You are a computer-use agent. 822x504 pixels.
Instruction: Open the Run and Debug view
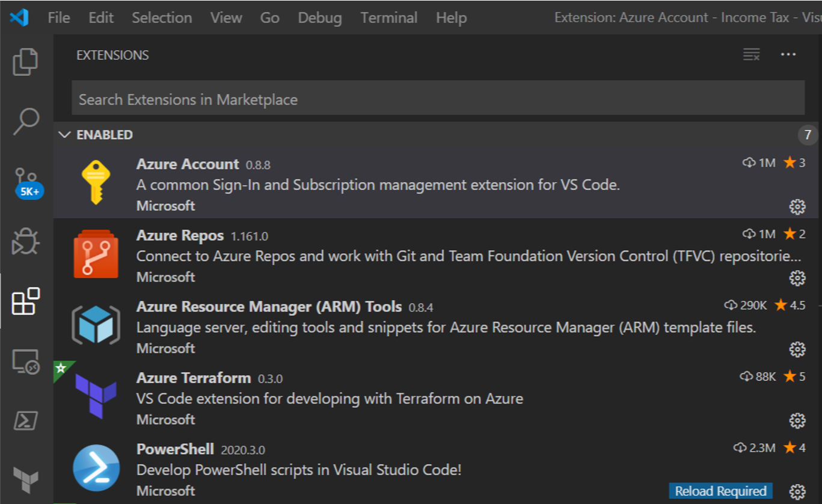tap(25, 241)
